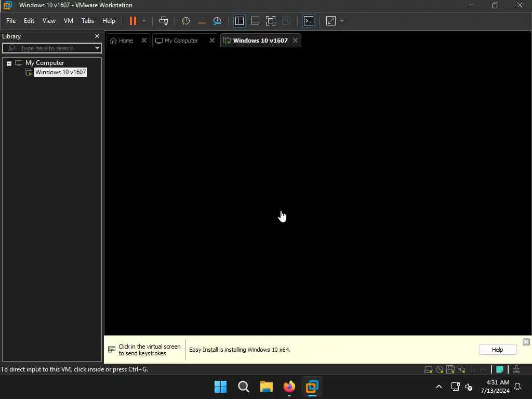
Task: Revert the virtual machine to its snapshot
Action: point(202,21)
